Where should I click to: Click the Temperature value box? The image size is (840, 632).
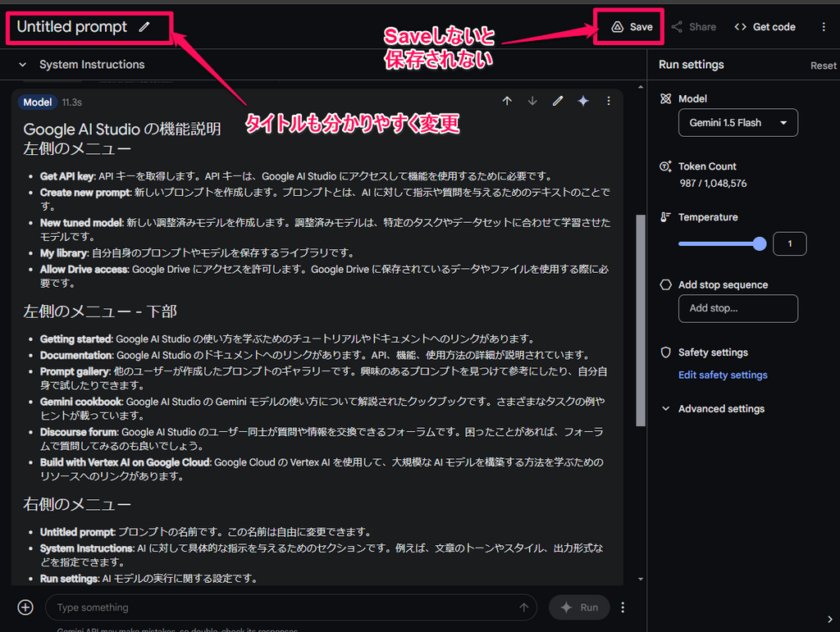click(x=790, y=243)
